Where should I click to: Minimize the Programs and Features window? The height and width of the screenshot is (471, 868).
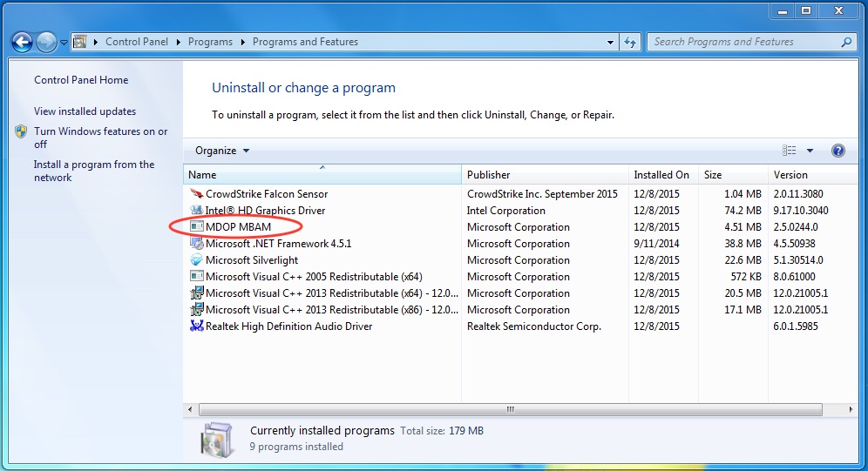[x=783, y=10]
